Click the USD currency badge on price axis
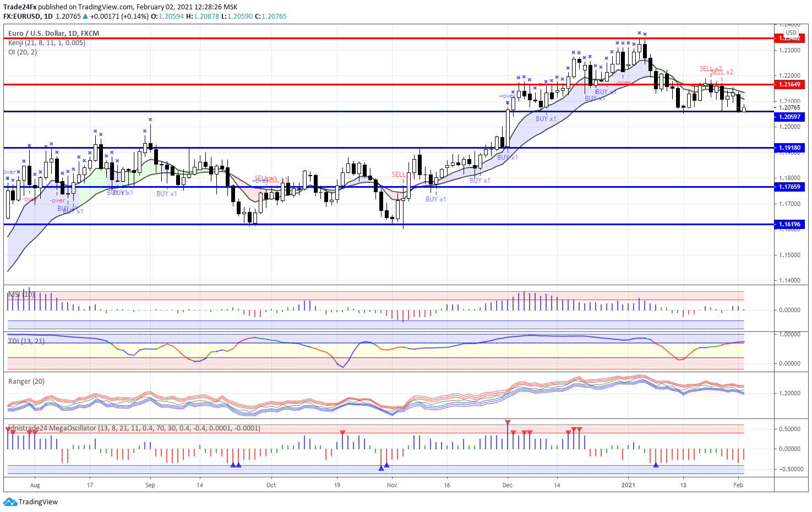 pyautogui.click(x=791, y=32)
